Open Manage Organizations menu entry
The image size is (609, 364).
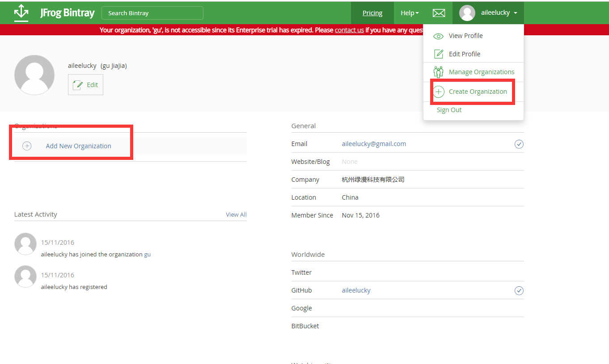click(x=482, y=72)
